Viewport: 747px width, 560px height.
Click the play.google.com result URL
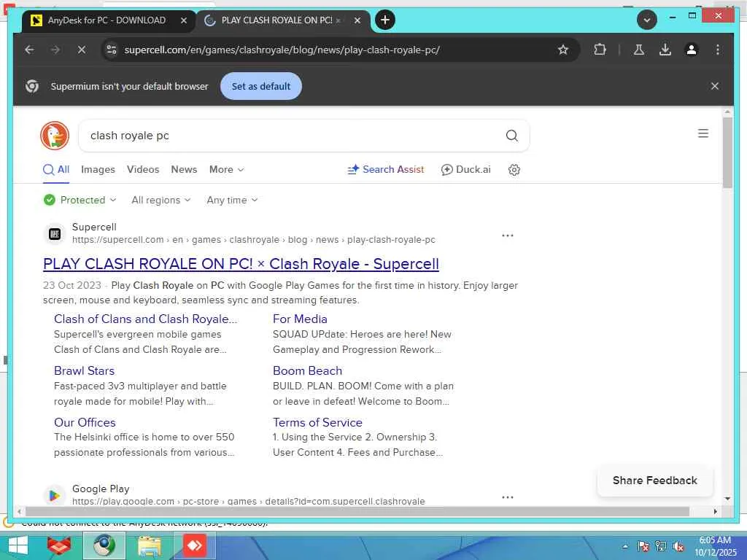pos(249,502)
